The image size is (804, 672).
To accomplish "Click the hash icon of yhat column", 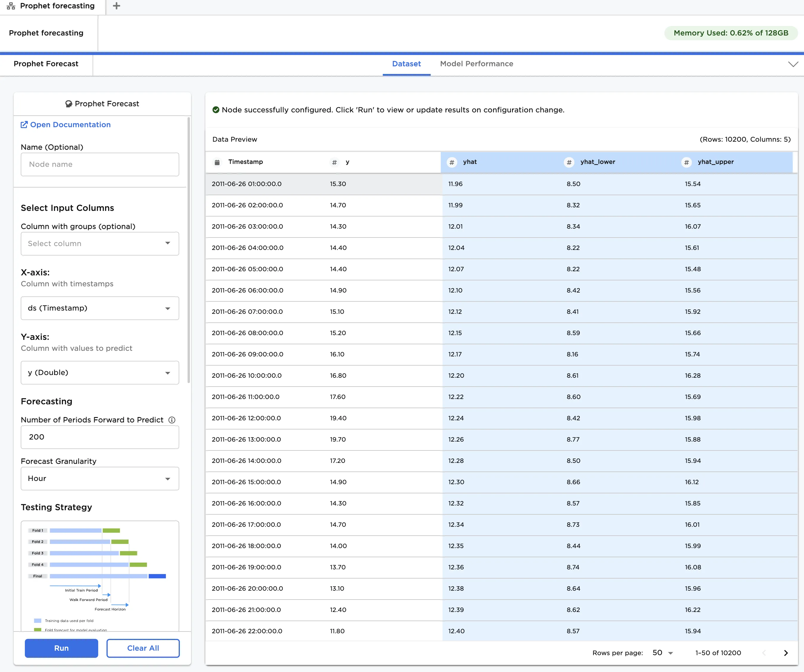I will click(x=452, y=162).
